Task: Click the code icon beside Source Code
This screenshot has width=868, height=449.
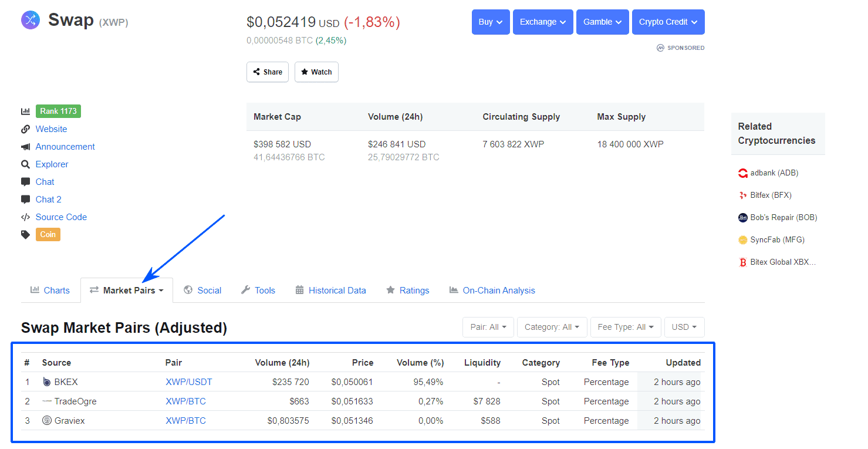Action: coord(25,217)
